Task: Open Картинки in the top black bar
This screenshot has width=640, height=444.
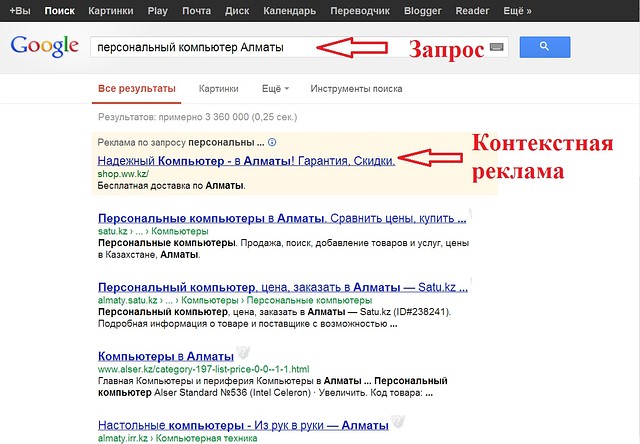Action: point(111,11)
